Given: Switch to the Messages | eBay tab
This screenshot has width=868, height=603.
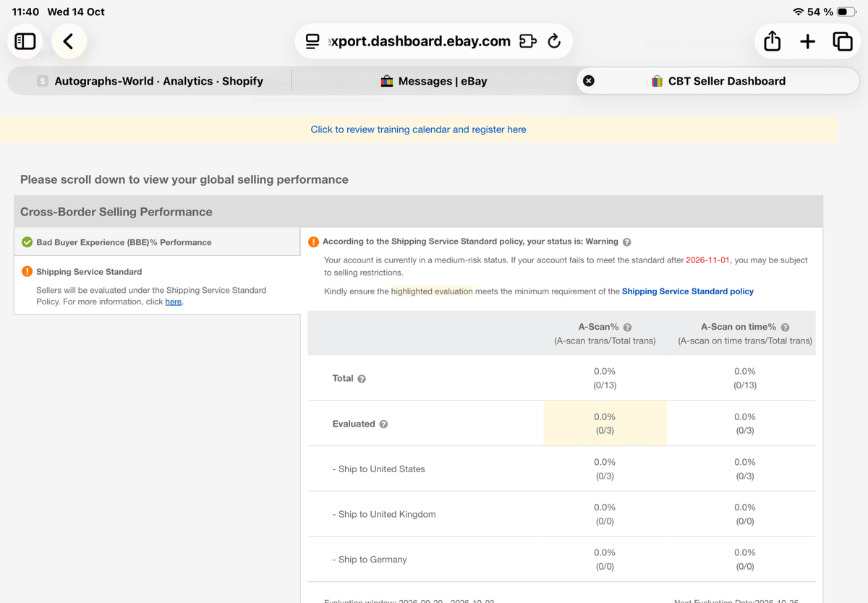Looking at the screenshot, I should tap(434, 81).
